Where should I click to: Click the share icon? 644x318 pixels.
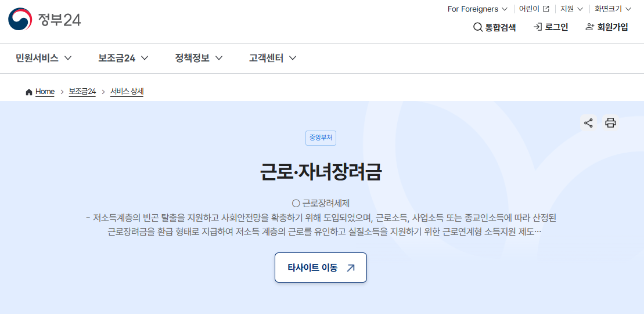click(x=588, y=122)
